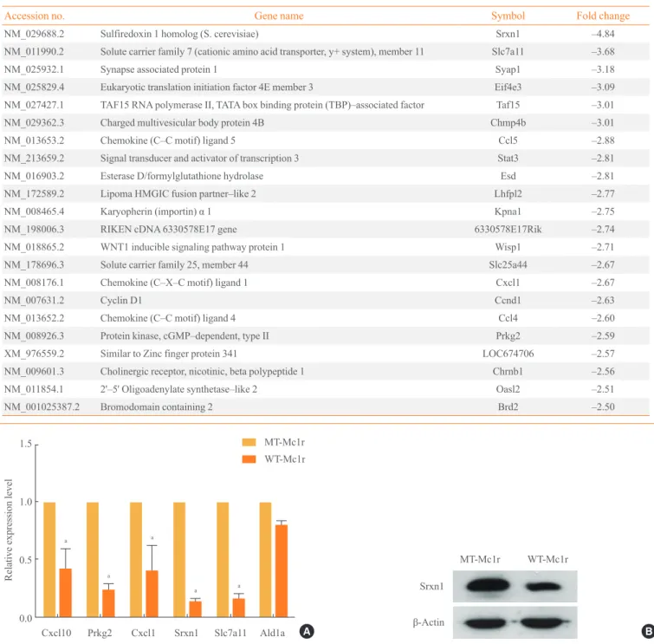Select gene name 'Sulfiredoxin 1 homolog (S. cerevisiae)'

point(179,34)
